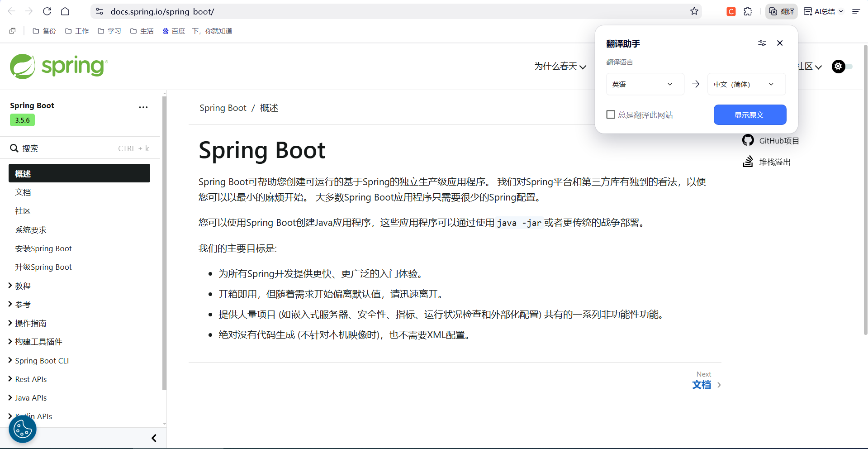
Task: Click the browser back arrow
Action: [x=12, y=11]
